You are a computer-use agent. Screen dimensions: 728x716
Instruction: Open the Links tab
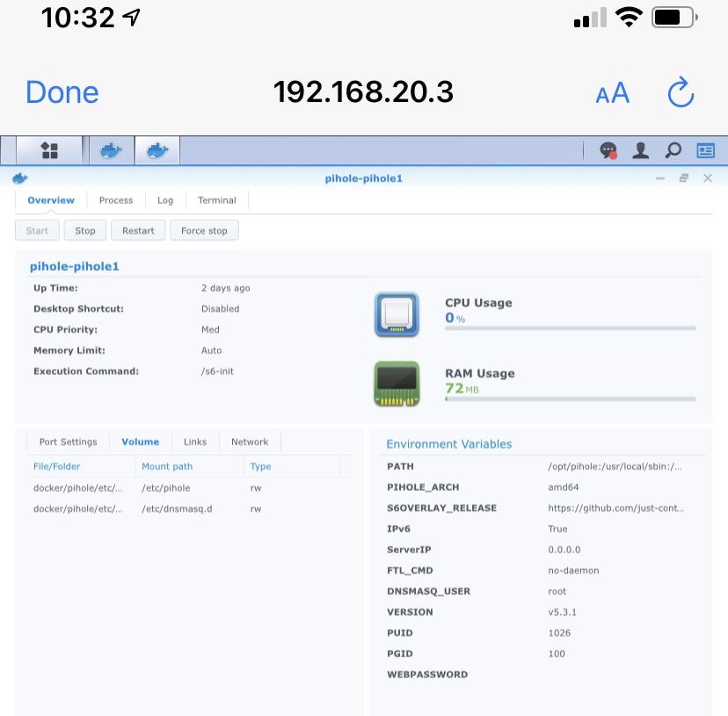[195, 442]
